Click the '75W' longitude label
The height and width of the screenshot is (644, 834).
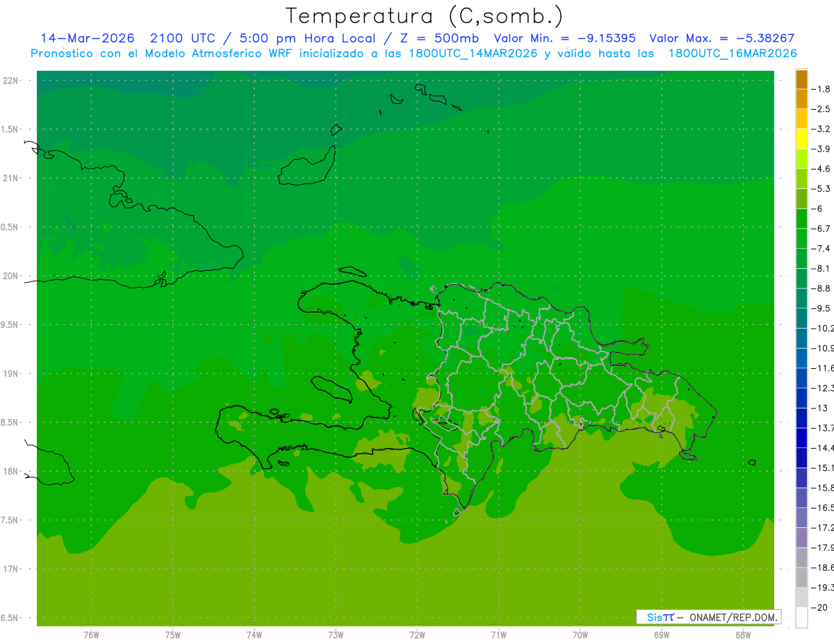[x=172, y=635]
